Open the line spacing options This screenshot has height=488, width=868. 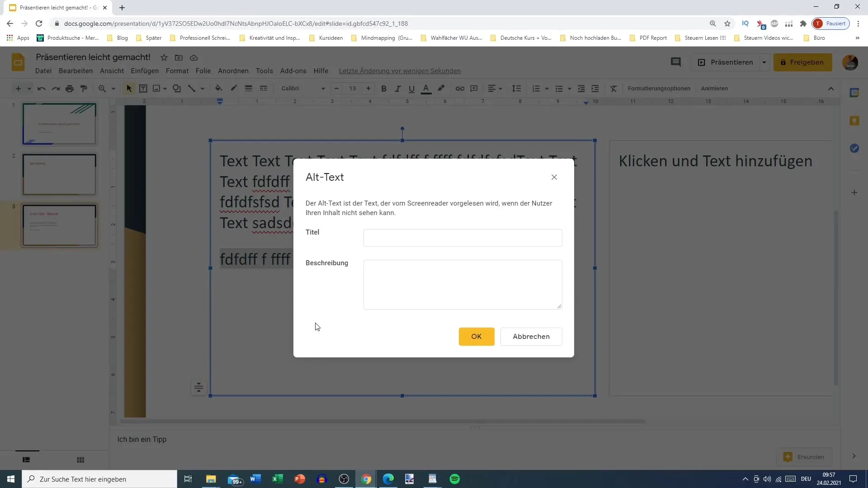(x=517, y=89)
